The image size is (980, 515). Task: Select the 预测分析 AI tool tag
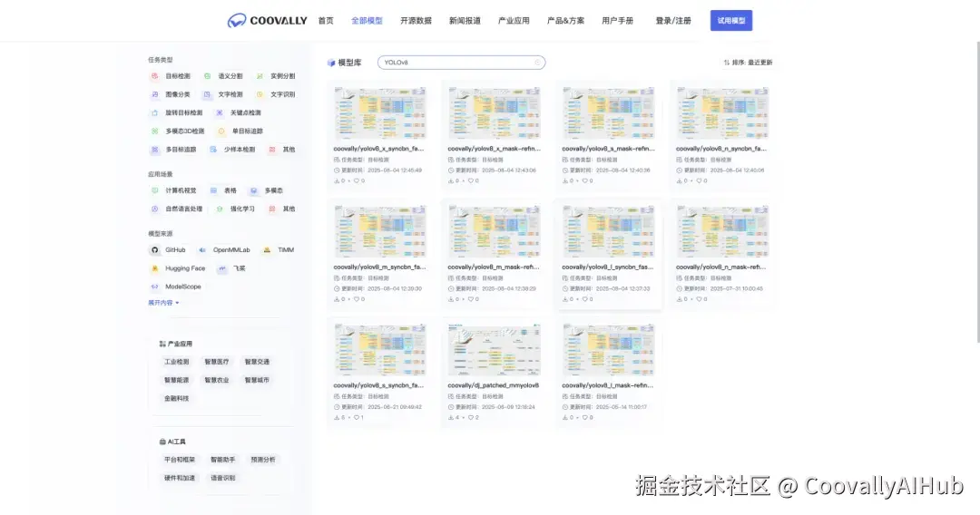[263, 460]
